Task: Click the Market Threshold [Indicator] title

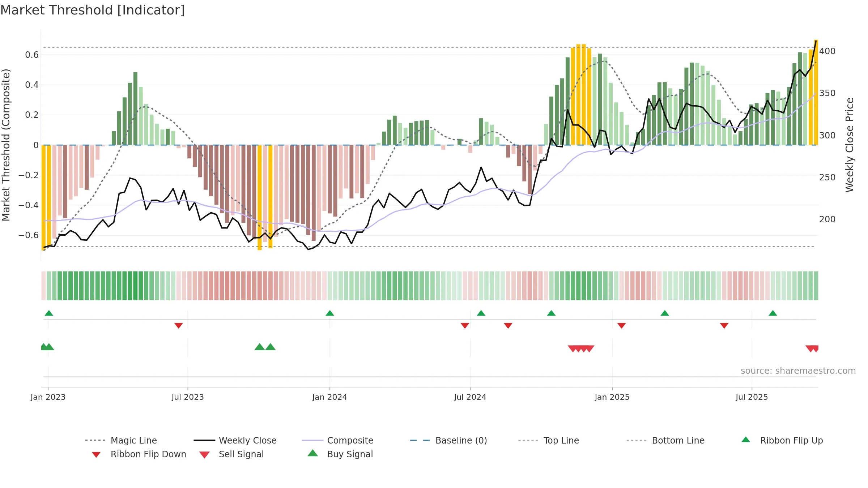Action: coord(93,10)
